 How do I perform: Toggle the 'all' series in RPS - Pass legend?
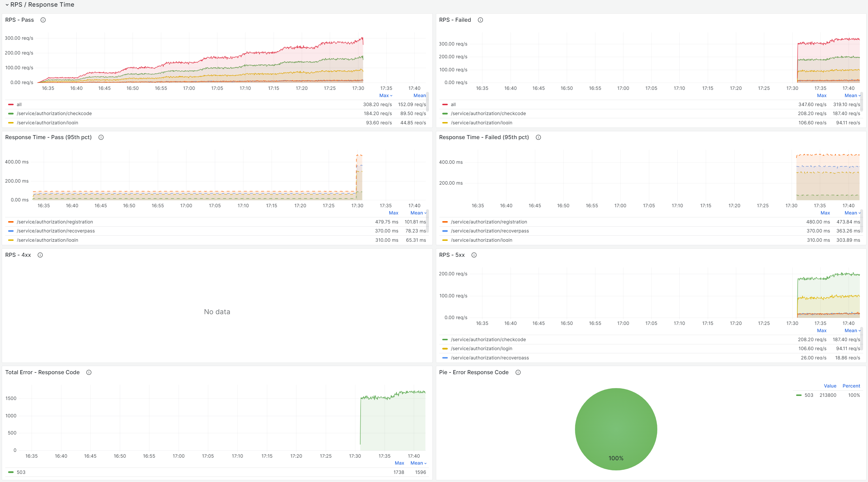(19, 105)
